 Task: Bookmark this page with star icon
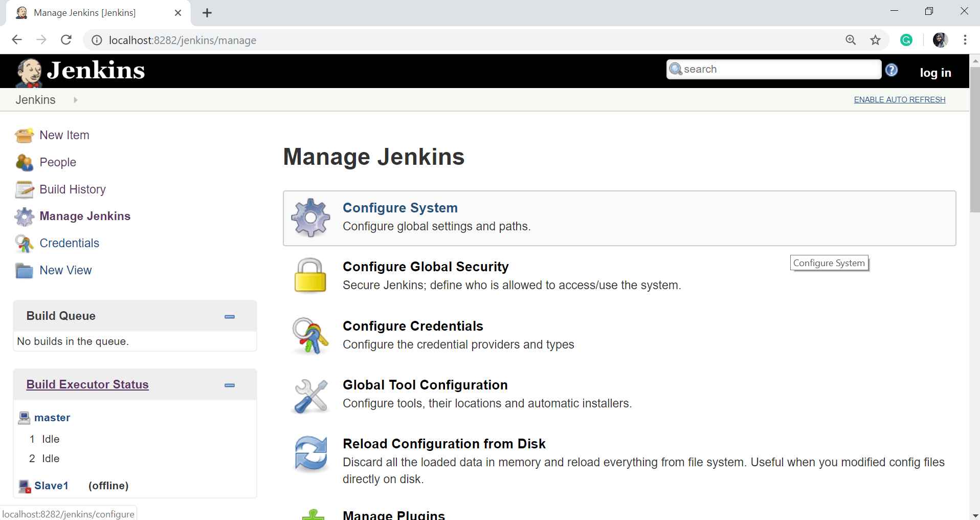875,40
